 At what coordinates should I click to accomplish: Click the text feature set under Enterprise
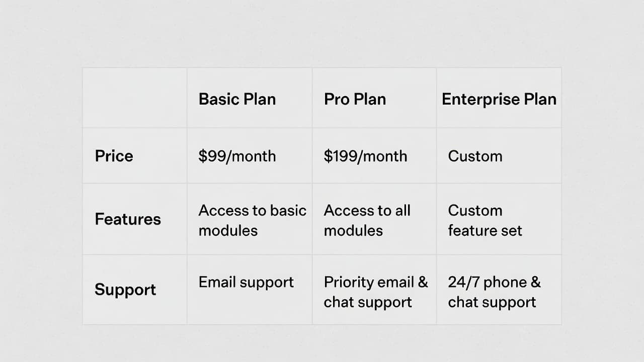(x=485, y=231)
